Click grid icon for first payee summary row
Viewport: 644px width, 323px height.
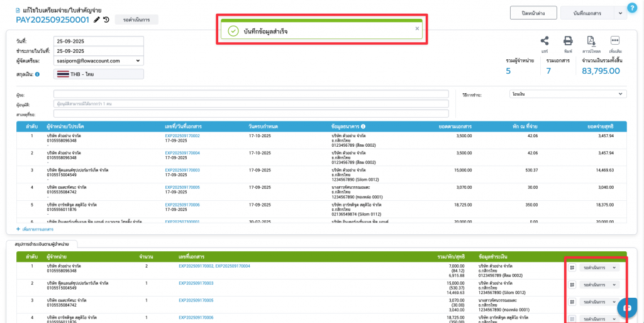pos(572,268)
